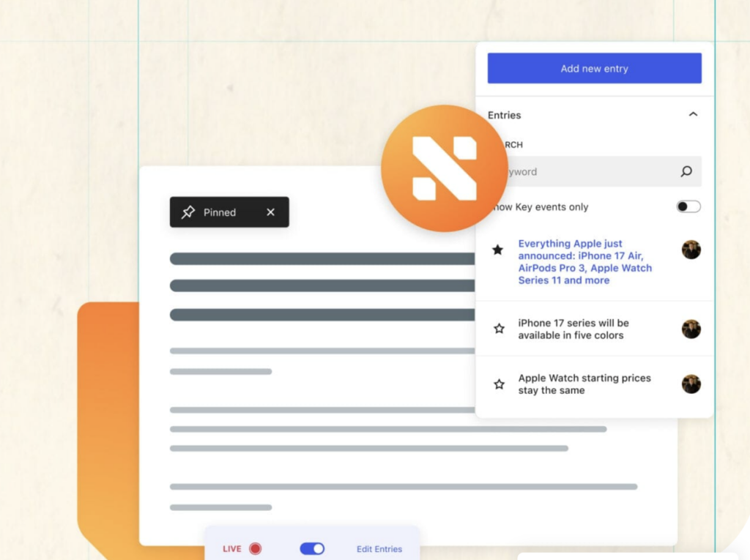Toggle Show Key events only switch
The width and height of the screenshot is (750, 560).
click(688, 206)
